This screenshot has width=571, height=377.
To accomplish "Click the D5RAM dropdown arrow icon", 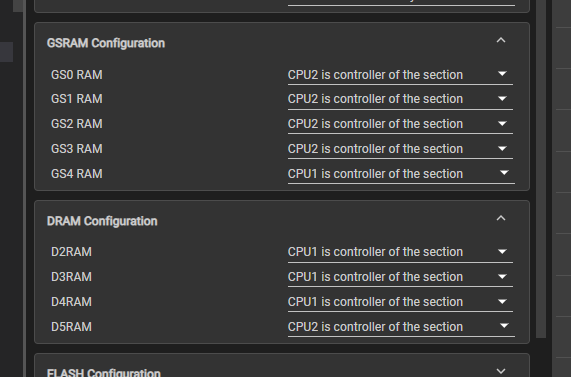I will pos(504,326).
